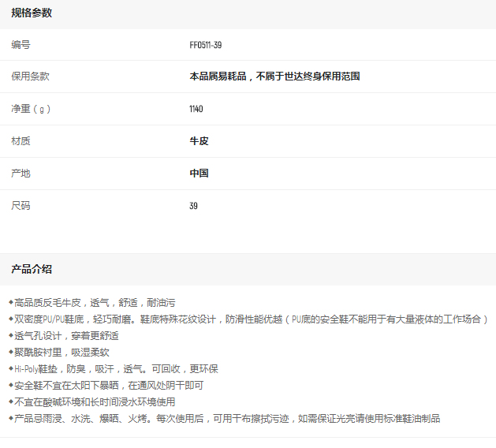Click the 产品介绍 section heading
The height and width of the screenshot is (448, 496).
coord(32,269)
